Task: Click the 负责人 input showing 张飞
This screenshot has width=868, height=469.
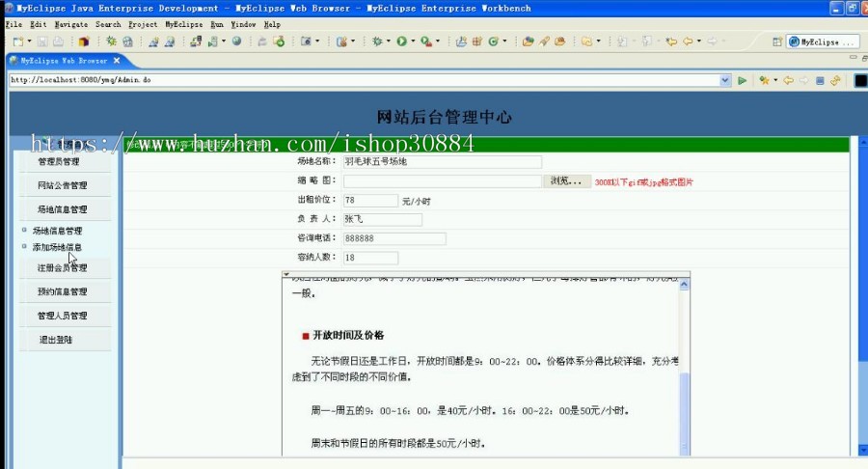Action: (x=383, y=219)
